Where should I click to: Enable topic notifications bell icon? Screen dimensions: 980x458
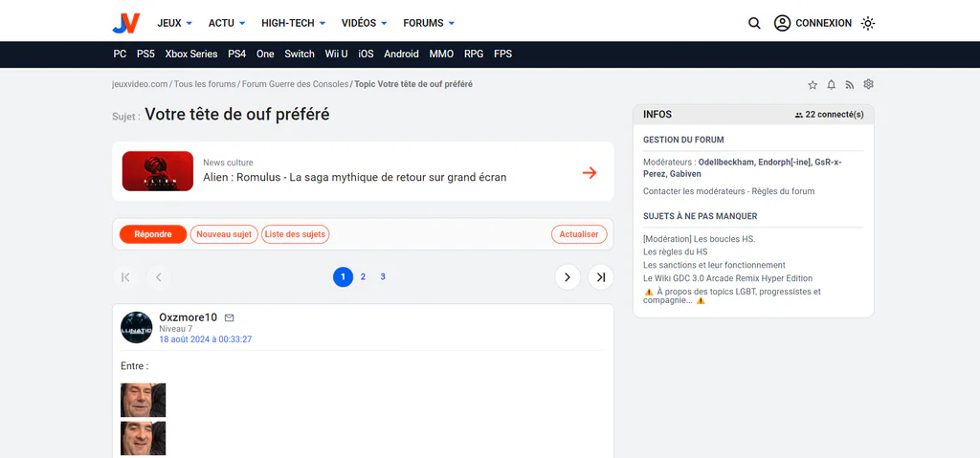832,84
